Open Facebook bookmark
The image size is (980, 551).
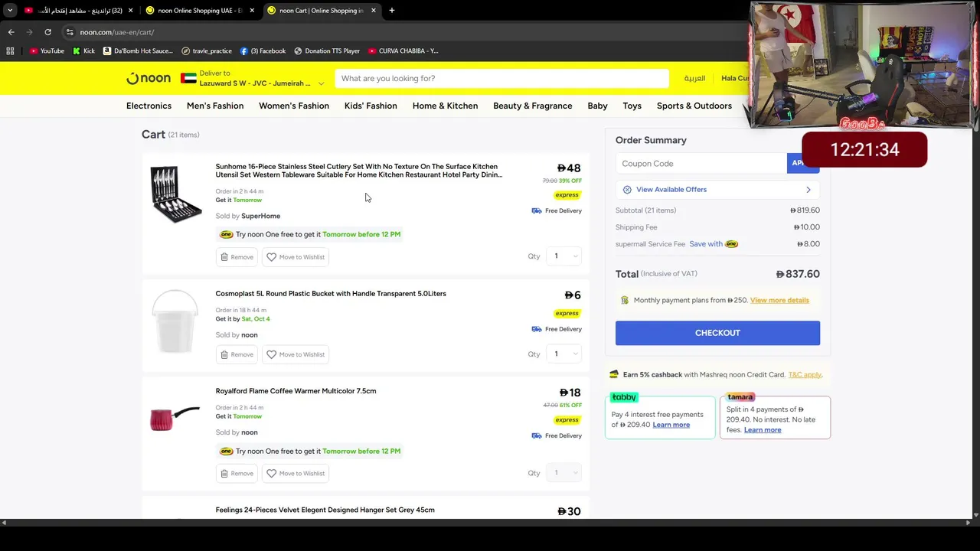[x=263, y=51]
